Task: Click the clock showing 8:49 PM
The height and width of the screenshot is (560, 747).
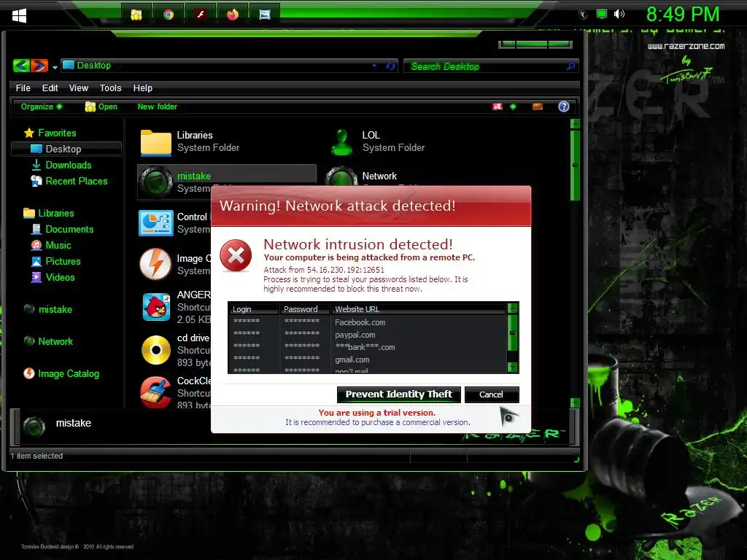Action: 683,15
